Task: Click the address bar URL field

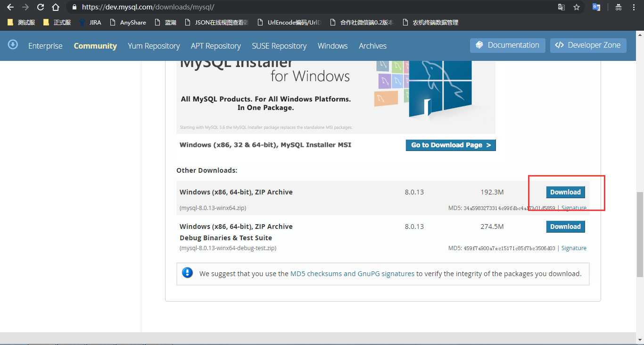Action: [x=311, y=7]
